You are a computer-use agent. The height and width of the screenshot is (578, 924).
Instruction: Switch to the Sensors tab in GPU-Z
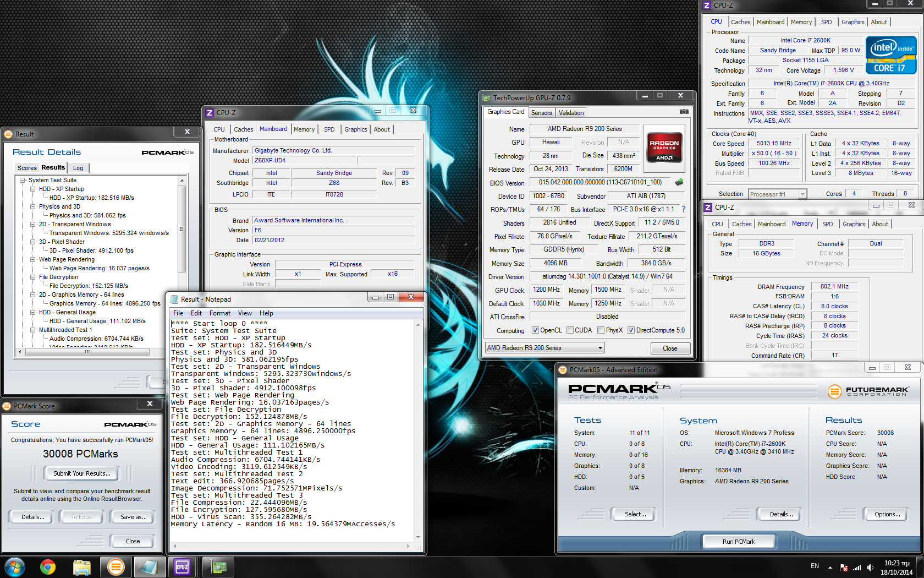(x=541, y=113)
